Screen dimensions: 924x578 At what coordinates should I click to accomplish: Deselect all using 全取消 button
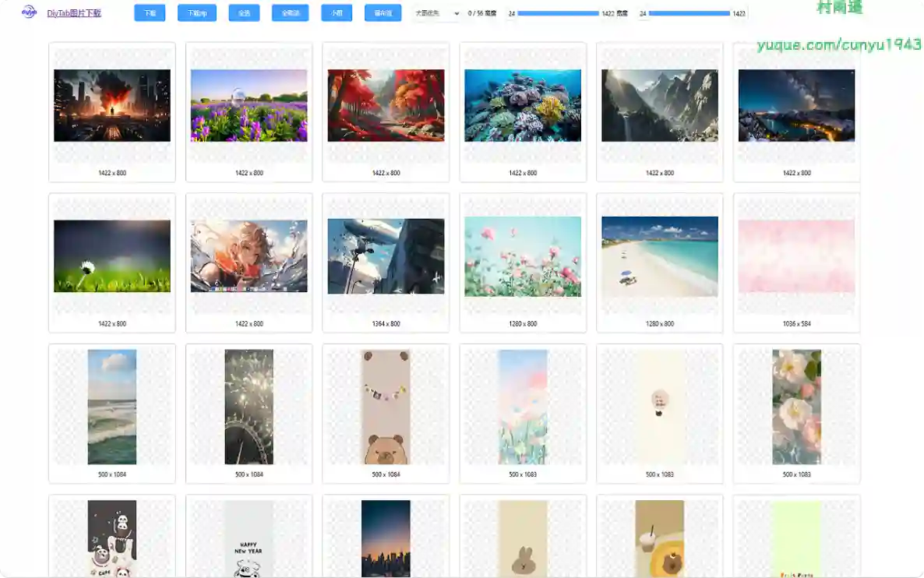click(290, 13)
